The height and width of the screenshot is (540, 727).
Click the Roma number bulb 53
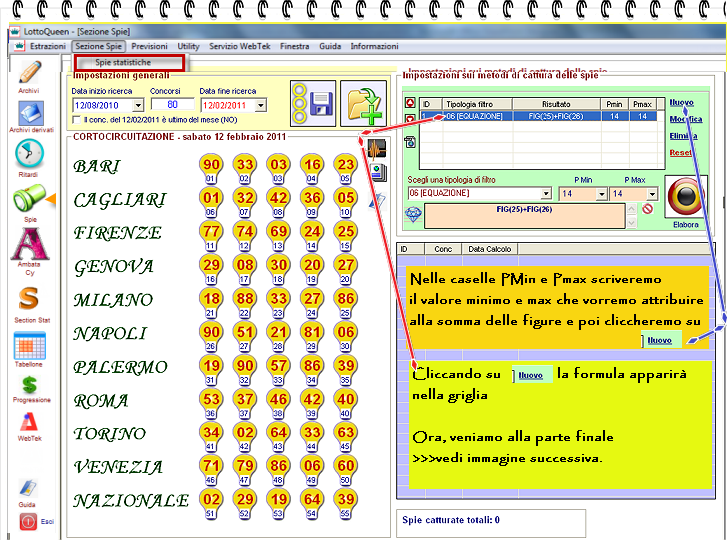[x=211, y=403]
